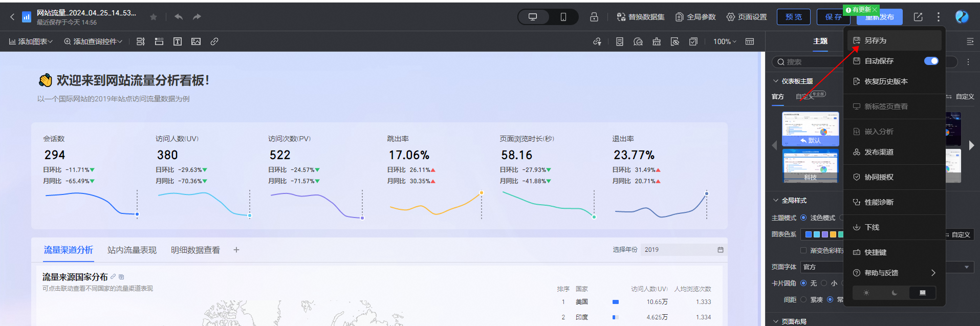Image resolution: width=980 pixels, height=326 pixels.
Task: Click the 保存 save button
Action: [x=833, y=17]
